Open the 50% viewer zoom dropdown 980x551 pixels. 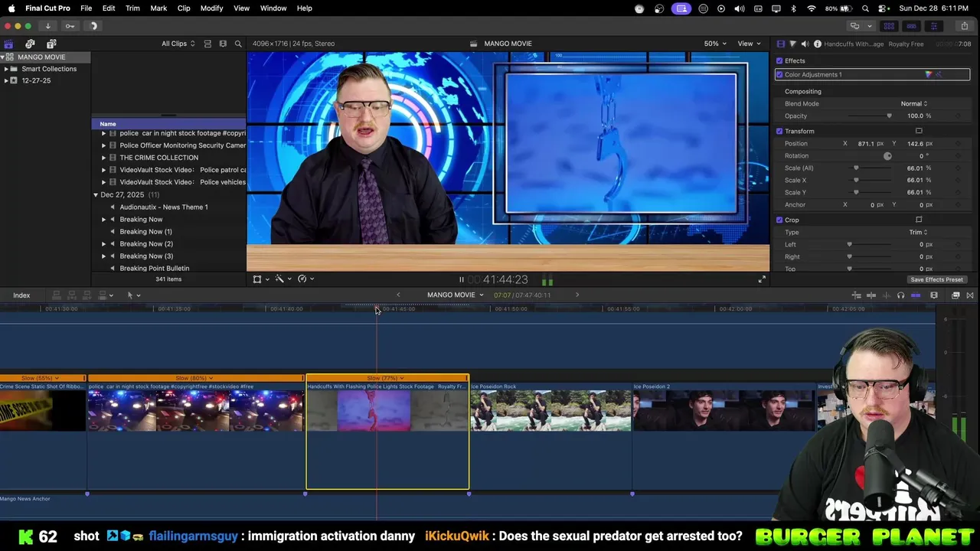click(x=715, y=44)
